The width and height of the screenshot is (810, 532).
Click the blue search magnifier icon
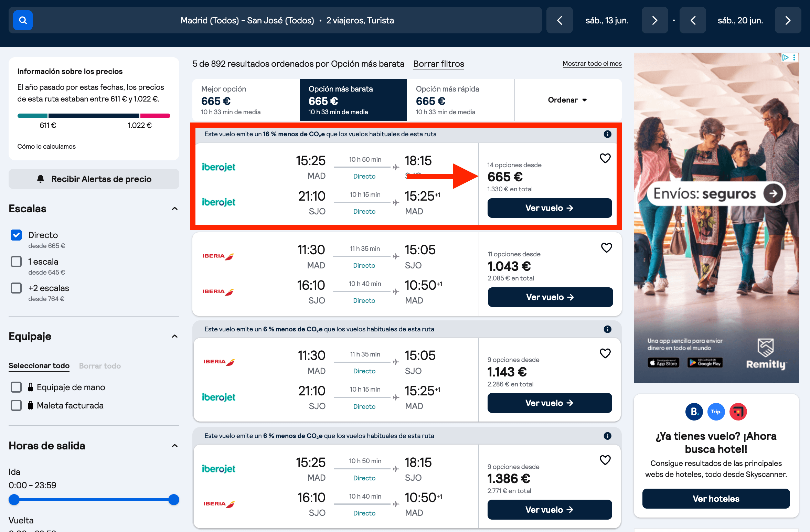[23, 20]
